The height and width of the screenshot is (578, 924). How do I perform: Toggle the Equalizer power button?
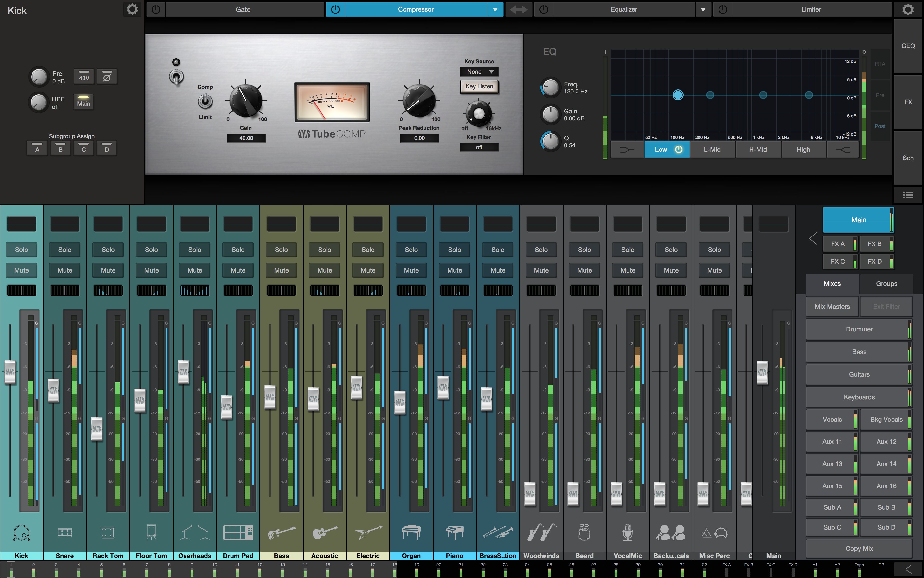pyautogui.click(x=544, y=10)
